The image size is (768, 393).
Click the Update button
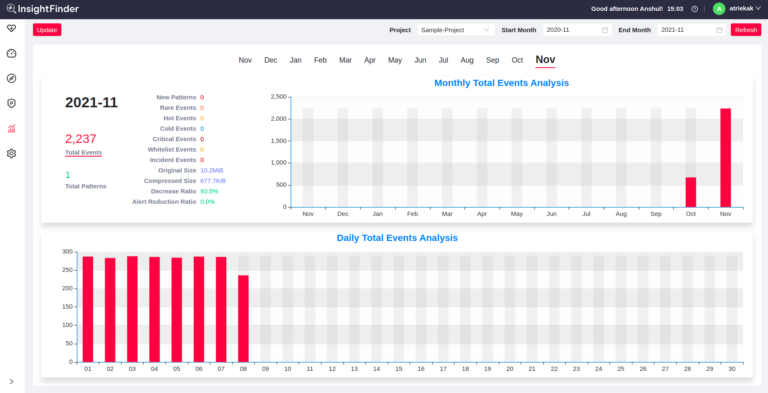pyautogui.click(x=47, y=30)
